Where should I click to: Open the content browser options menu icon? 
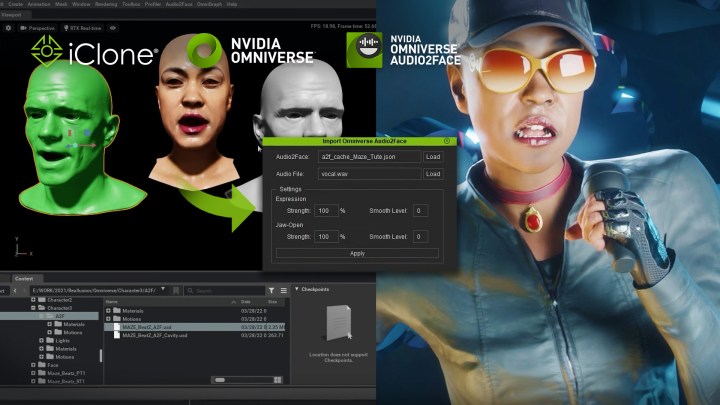click(x=284, y=290)
